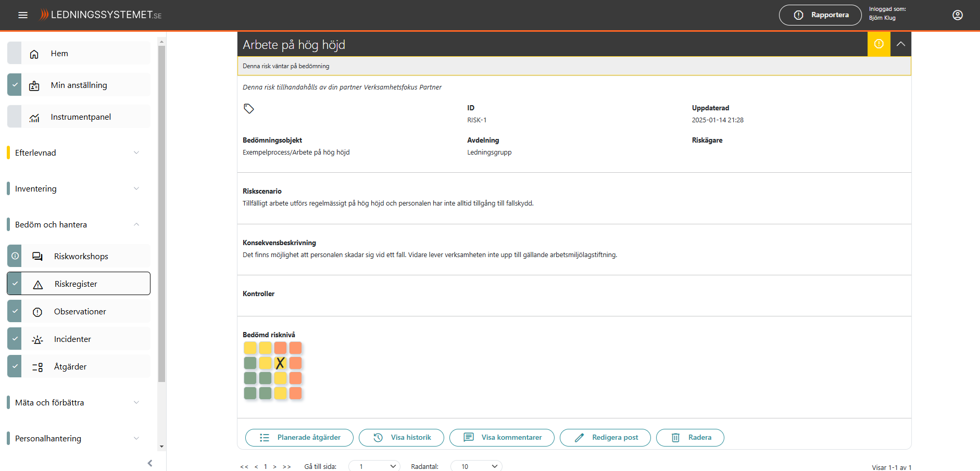Toggle the checkmark beside Åtgärder
The image size is (980, 471).
coord(15,366)
